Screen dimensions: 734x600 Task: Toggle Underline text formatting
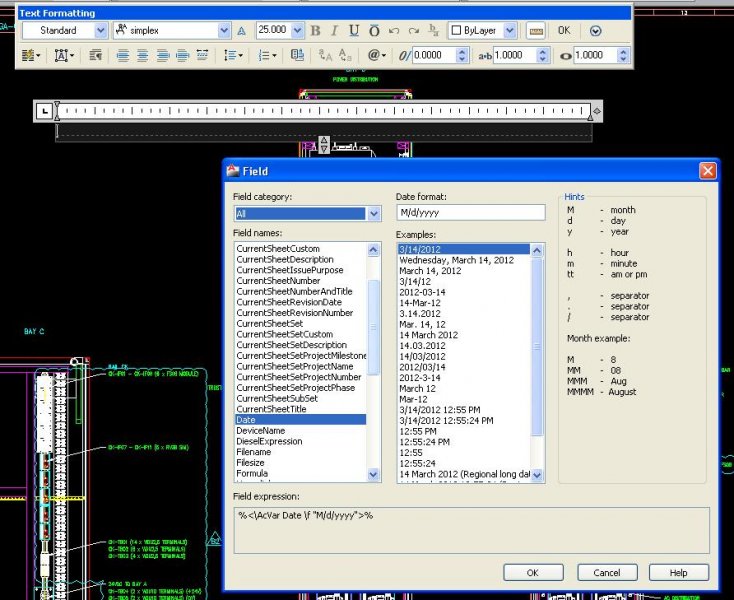point(353,31)
